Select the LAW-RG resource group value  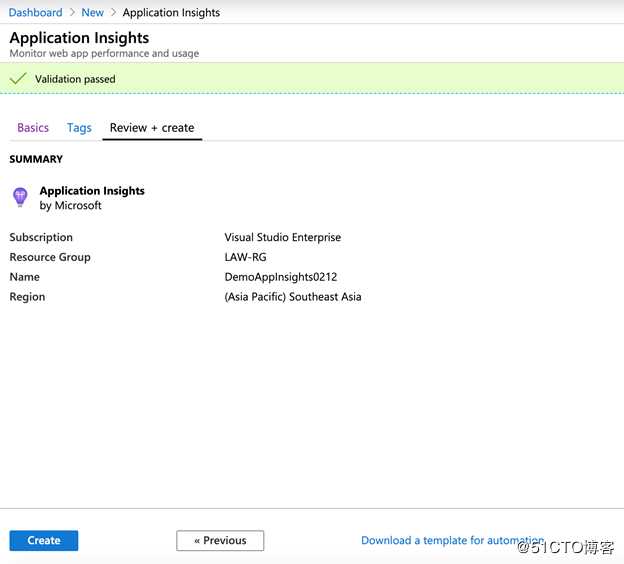[246, 257]
